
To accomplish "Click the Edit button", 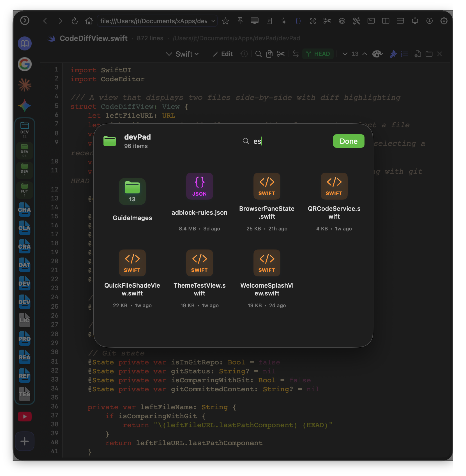I will 223,54.
